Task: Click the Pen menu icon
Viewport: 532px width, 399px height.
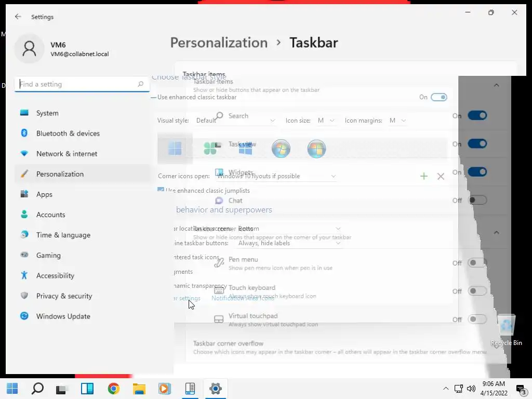Action: point(219,262)
